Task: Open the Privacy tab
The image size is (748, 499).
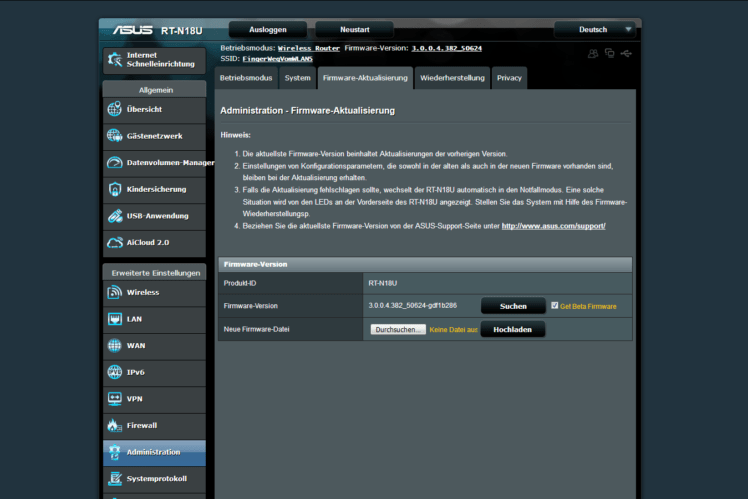Action: pyautogui.click(x=509, y=78)
